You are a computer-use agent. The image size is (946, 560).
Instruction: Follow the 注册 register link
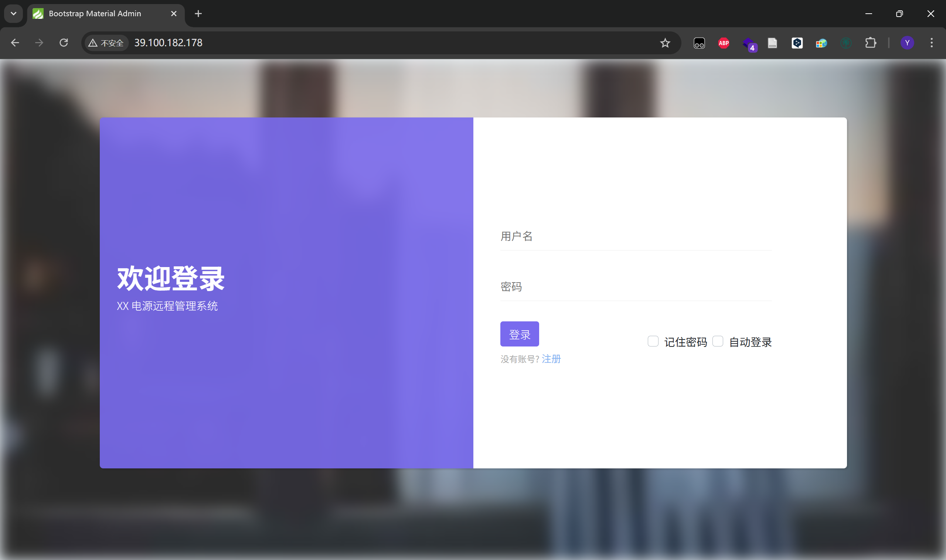(x=551, y=359)
